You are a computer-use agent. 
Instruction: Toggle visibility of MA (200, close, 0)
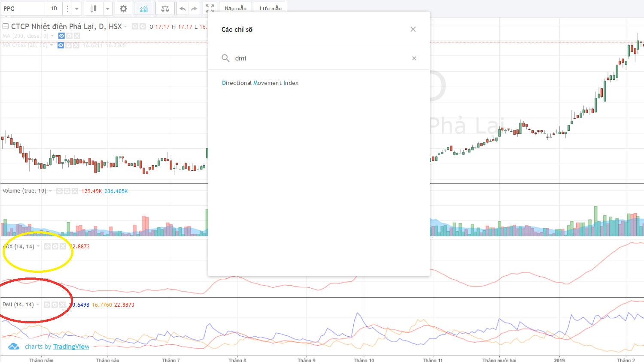pos(61,36)
